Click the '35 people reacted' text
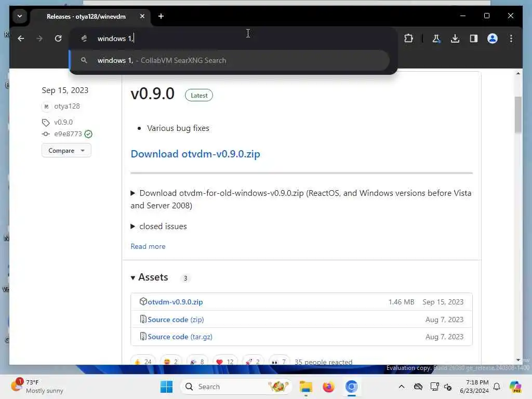532x399 pixels. [x=323, y=362]
